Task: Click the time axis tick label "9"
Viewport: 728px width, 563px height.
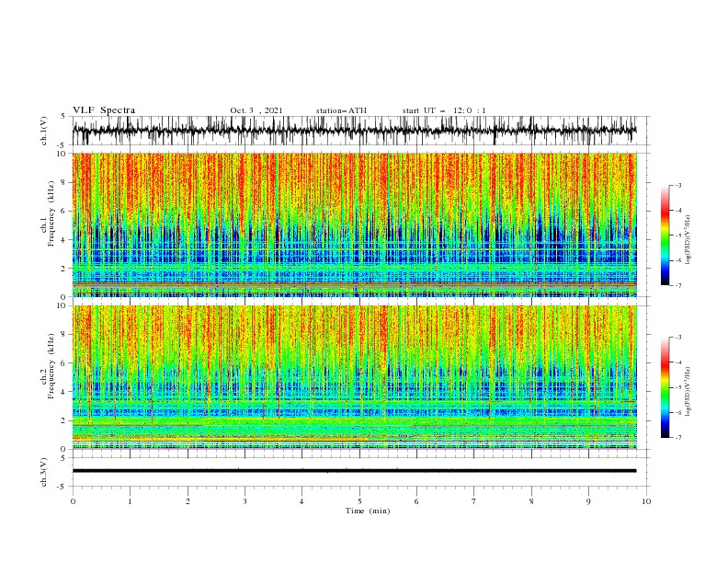Action: [x=588, y=501]
